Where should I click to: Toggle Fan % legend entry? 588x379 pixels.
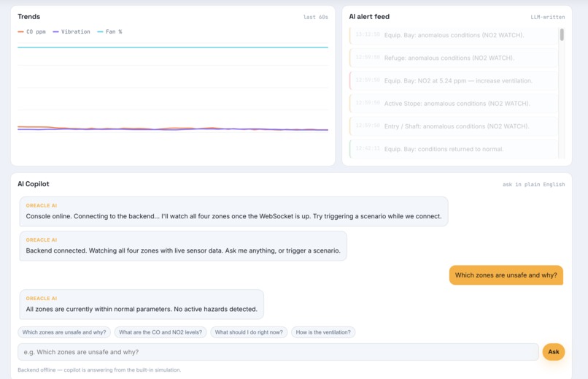[109, 31]
